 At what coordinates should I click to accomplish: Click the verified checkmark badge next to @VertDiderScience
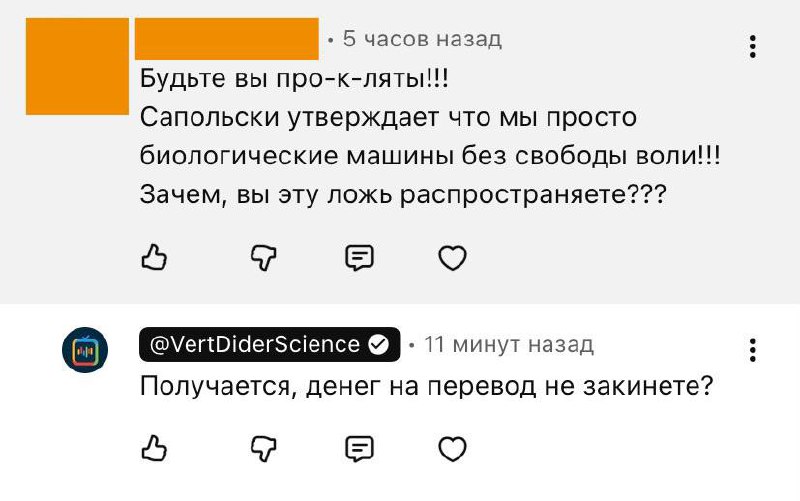pos(379,345)
